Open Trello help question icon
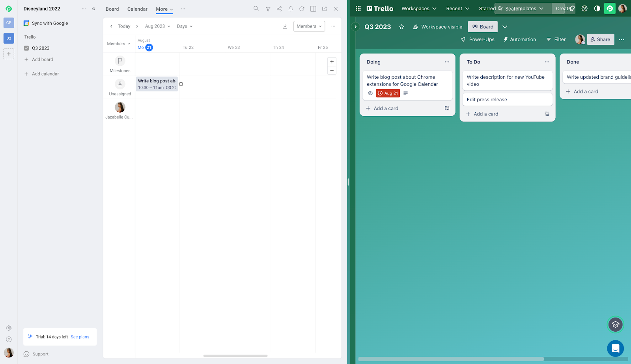The height and width of the screenshot is (364, 631). (x=584, y=8)
